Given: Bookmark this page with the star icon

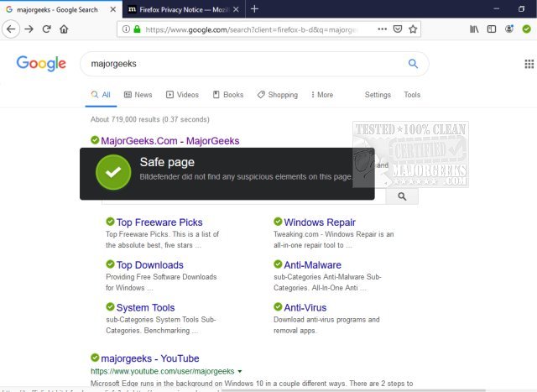Looking at the screenshot, I should [413, 29].
